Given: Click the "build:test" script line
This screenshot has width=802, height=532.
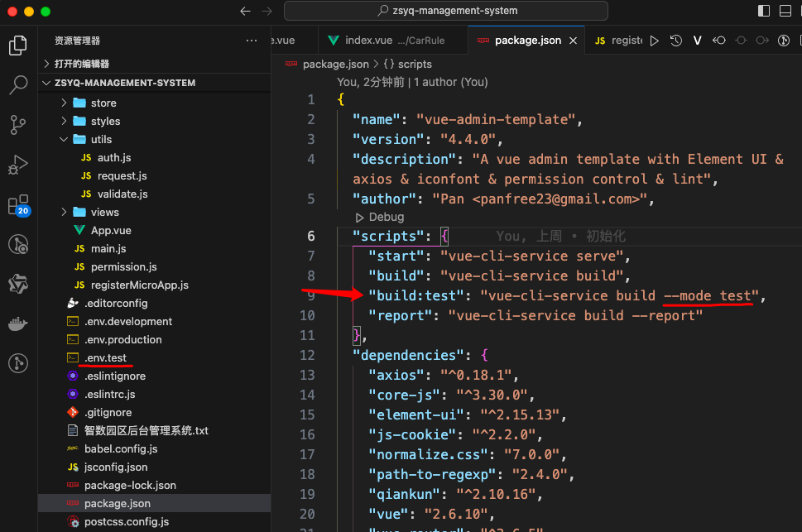Looking at the screenshot, I should point(567,295).
